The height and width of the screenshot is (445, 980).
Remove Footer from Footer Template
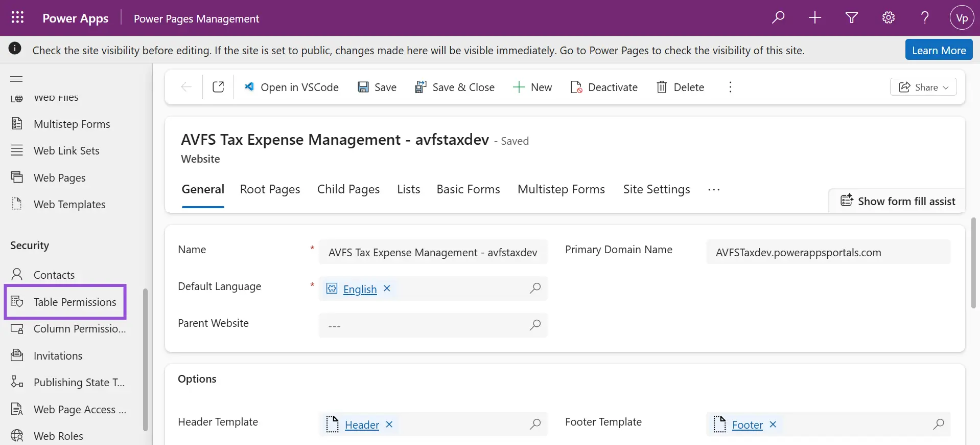pyautogui.click(x=773, y=425)
